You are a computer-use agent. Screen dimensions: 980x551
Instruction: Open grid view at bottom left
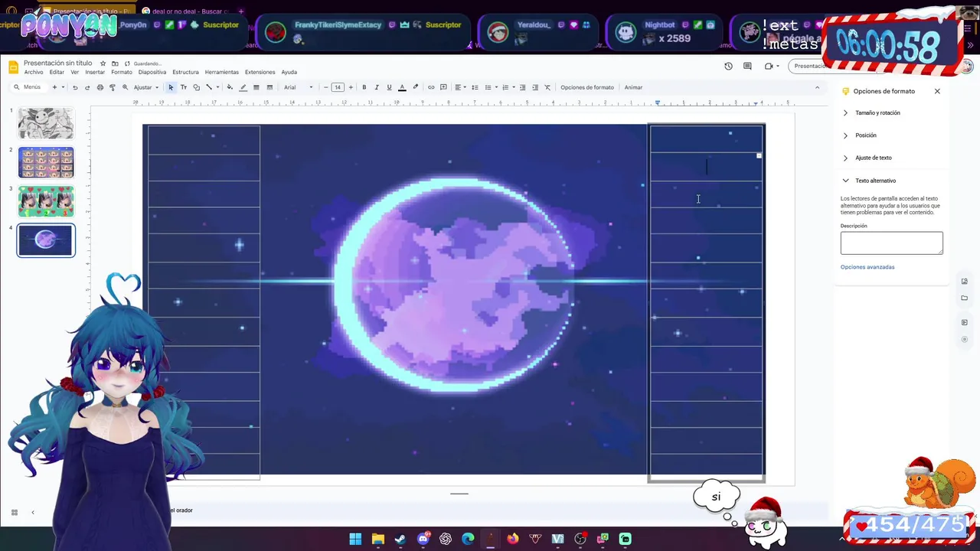click(x=15, y=513)
